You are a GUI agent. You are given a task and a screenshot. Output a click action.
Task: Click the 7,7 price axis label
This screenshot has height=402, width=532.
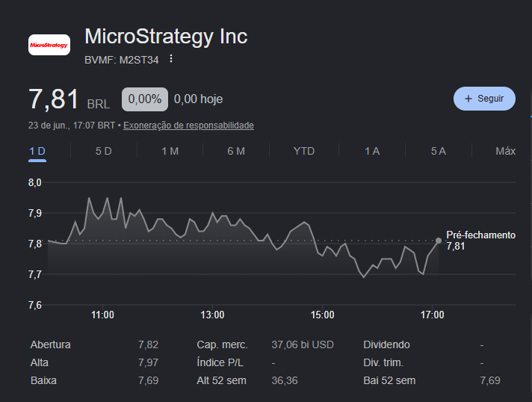(35, 274)
